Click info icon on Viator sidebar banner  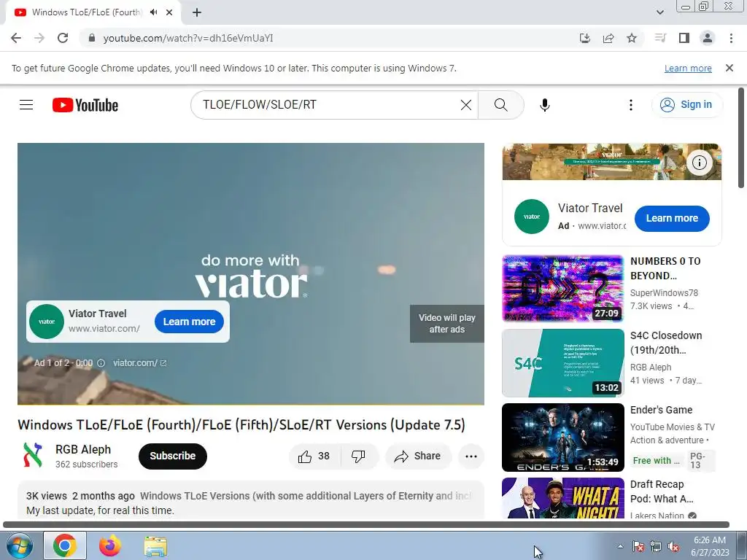[700, 163]
